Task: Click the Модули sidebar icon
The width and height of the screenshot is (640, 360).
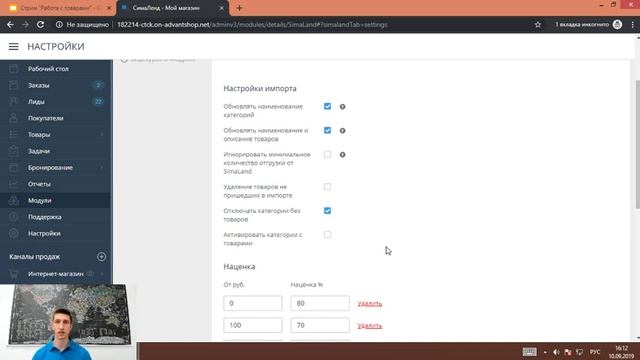Action: click(x=13, y=200)
